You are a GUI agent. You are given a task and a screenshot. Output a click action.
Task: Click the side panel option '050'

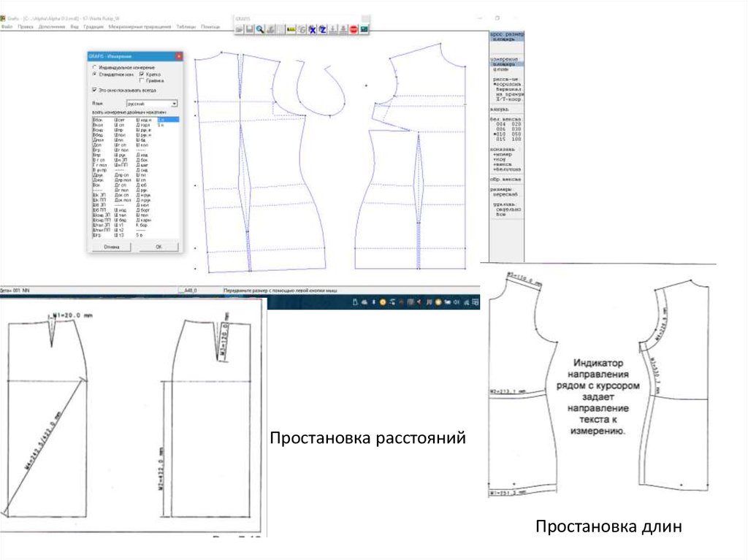click(x=516, y=134)
